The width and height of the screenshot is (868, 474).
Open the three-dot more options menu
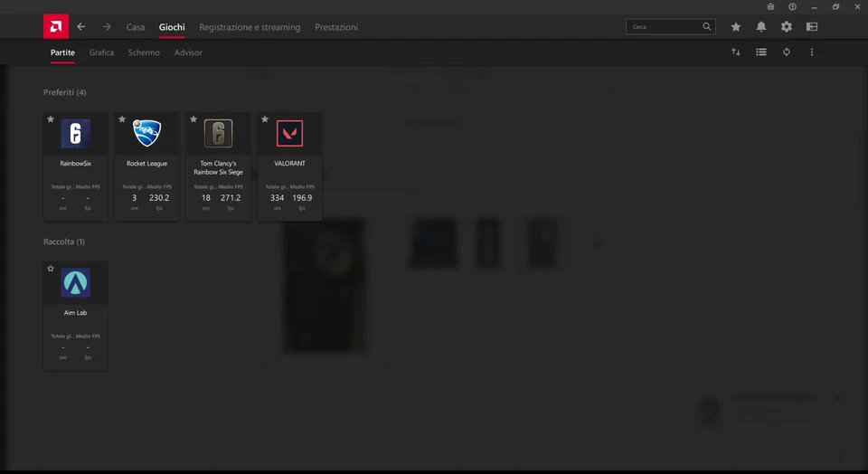[812, 52]
